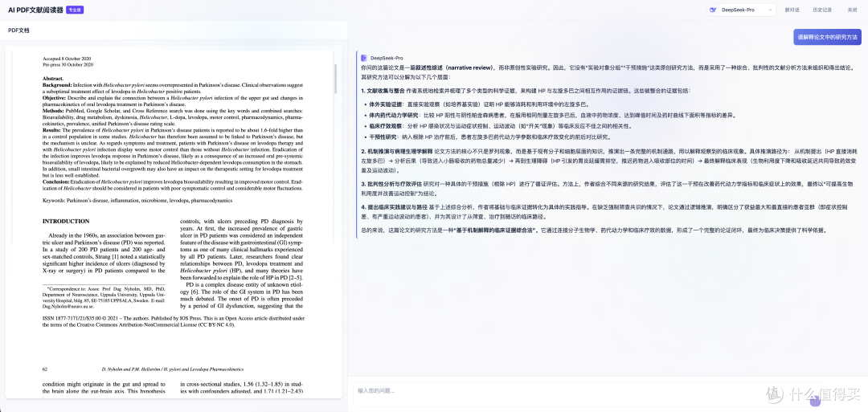Click the DeepSeek-Pro avatar icon above the reply
Screen dimensions: 868x412
pyautogui.click(x=364, y=58)
